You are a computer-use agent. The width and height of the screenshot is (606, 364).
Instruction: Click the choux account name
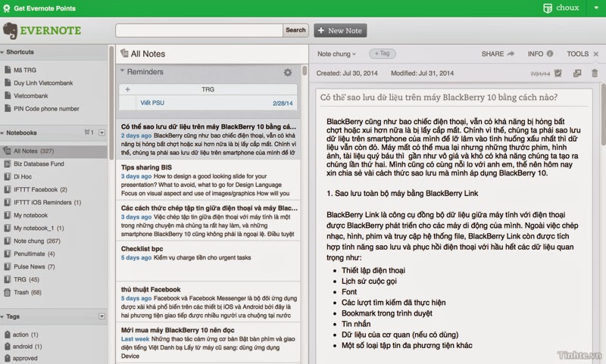(x=567, y=8)
